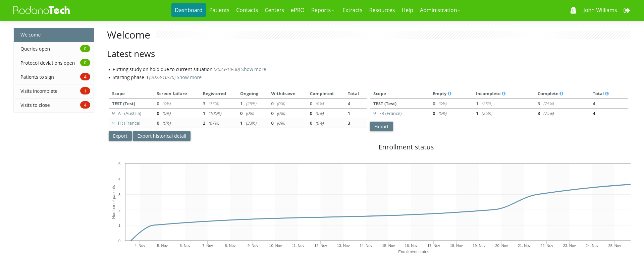Click info icon next to Incomplete column
The height and width of the screenshot is (261, 644).
point(503,94)
